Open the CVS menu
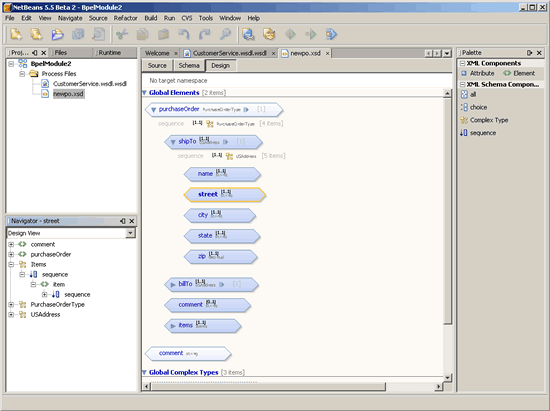Screen dimensions: 550x411 pyautogui.click(x=187, y=18)
